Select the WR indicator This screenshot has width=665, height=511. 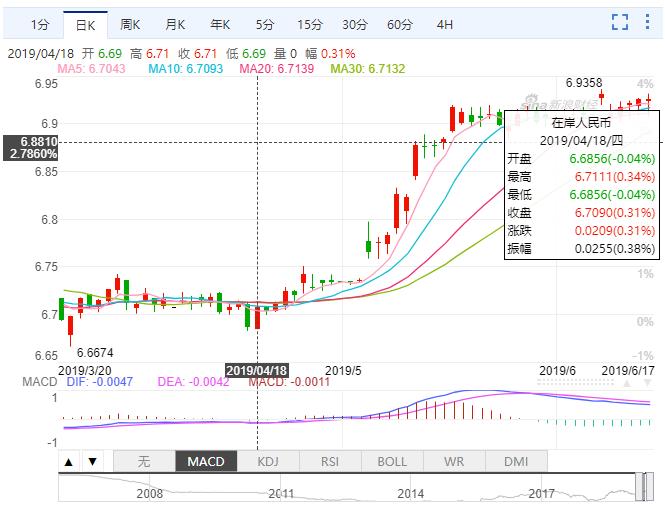pyautogui.click(x=454, y=461)
